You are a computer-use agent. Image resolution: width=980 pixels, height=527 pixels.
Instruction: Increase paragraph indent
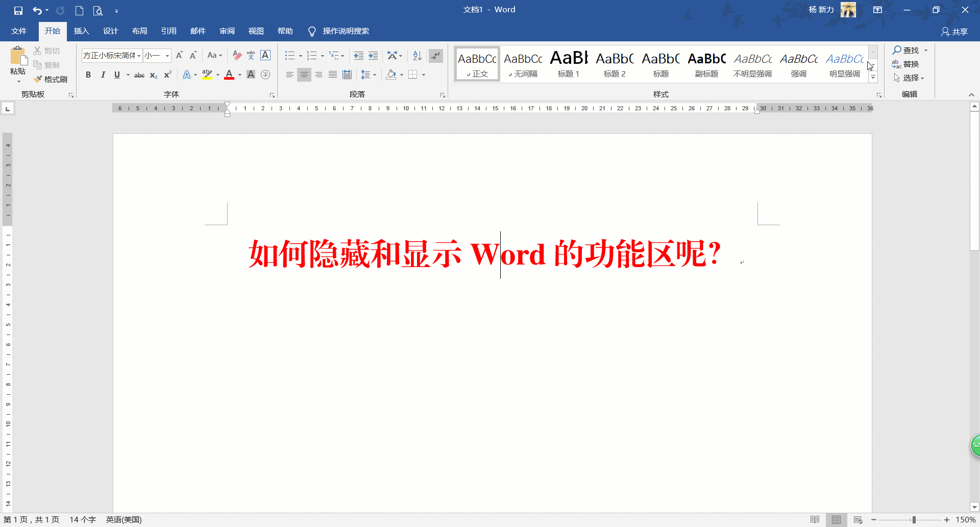tap(373, 55)
